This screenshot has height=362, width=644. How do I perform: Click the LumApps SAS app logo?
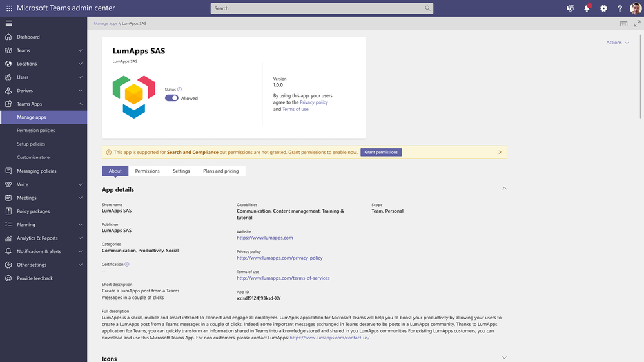coord(134,97)
